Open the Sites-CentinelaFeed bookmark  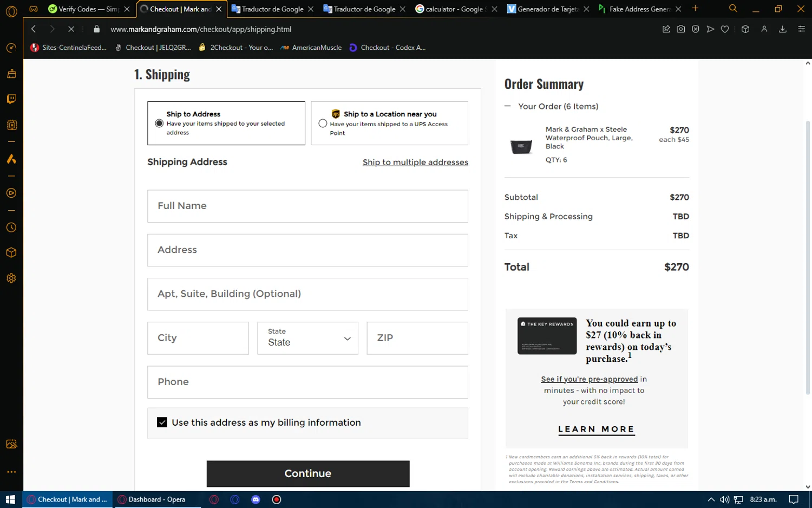69,48
